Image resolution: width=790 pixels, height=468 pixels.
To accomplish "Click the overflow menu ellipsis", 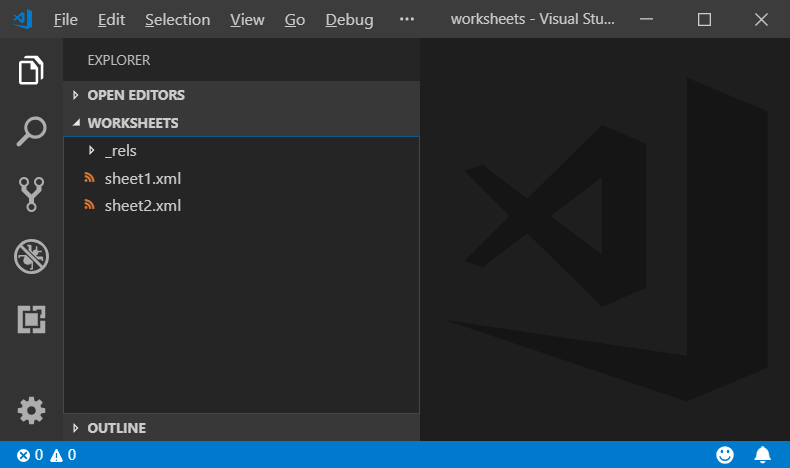I will click(x=406, y=20).
